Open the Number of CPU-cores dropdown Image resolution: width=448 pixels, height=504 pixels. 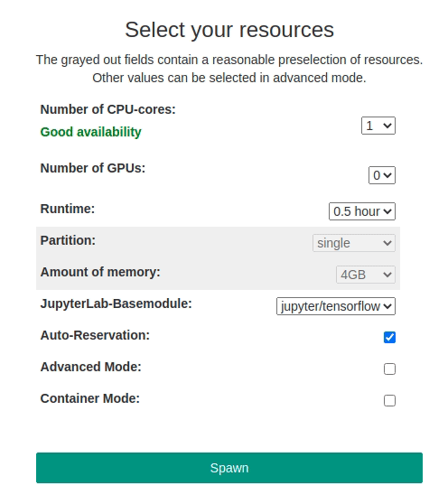(x=378, y=126)
